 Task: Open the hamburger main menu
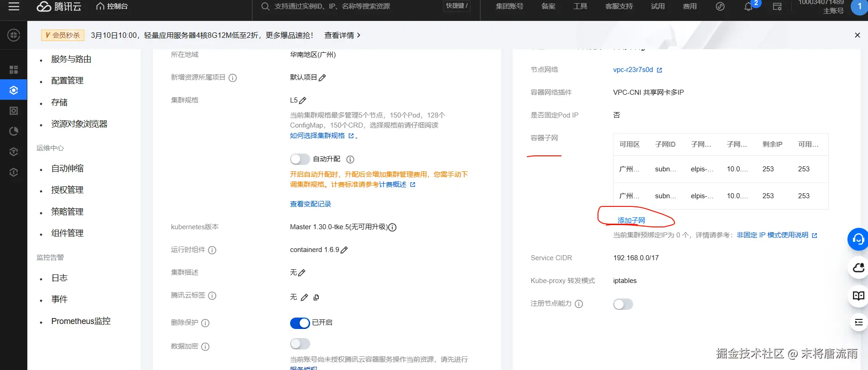click(x=14, y=6)
